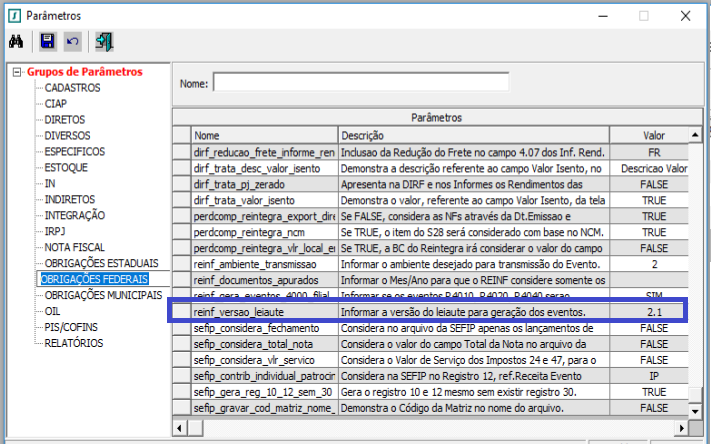Click the 2.1 value cell
Screen dimensions: 711x444
tap(653, 312)
